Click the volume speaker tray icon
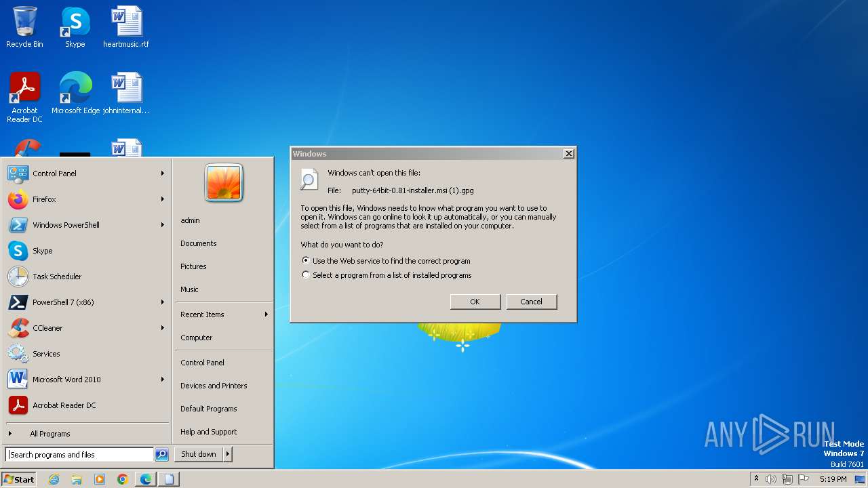The width and height of the screenshot is (868, 488). pos(771,479)
